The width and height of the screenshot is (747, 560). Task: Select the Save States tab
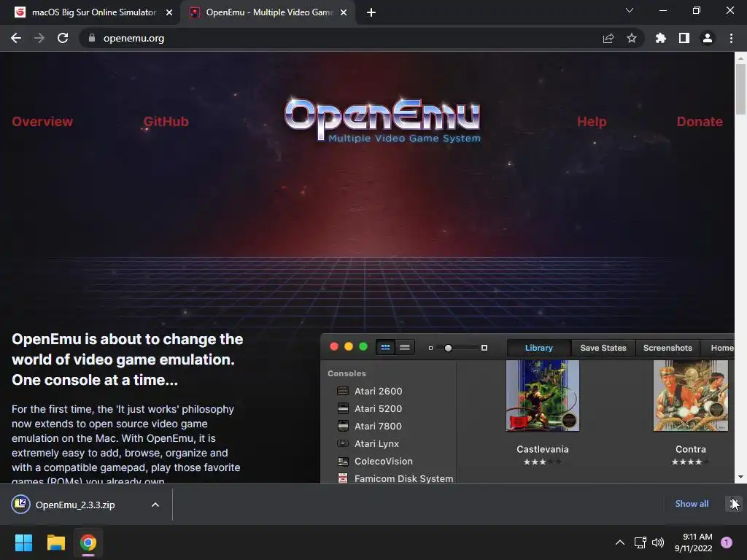[603, 348]
